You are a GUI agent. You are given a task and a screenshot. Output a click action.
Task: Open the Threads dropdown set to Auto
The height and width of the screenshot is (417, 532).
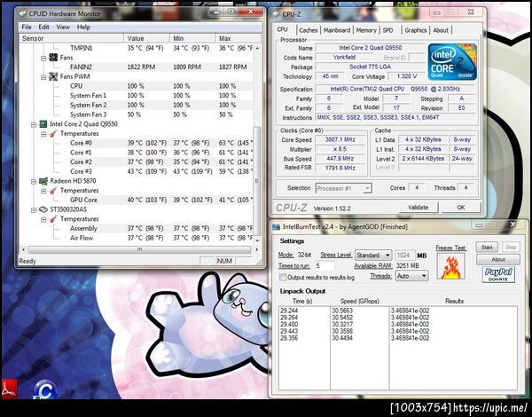[x=412, y=276]
